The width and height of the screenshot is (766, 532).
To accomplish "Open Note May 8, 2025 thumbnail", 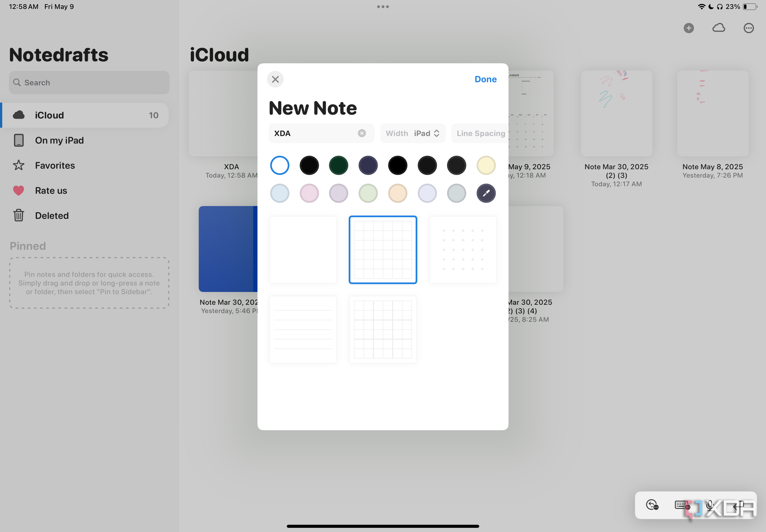I will tap(713, 113).
